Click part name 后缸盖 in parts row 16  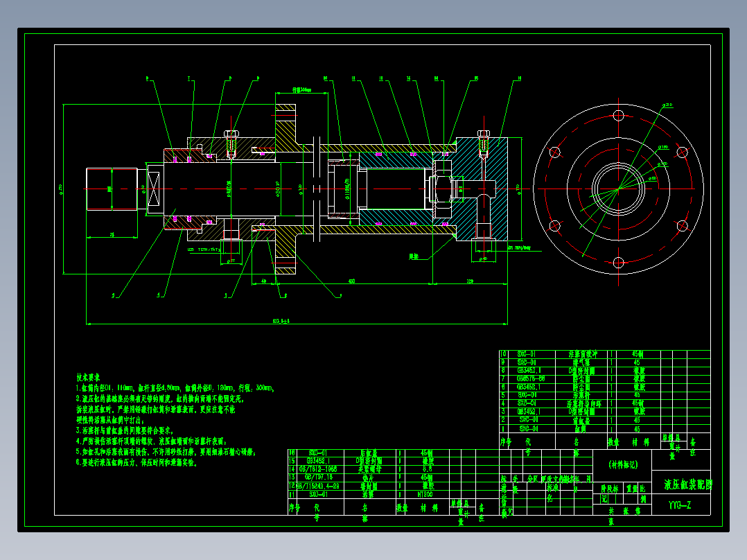(368, 453)
